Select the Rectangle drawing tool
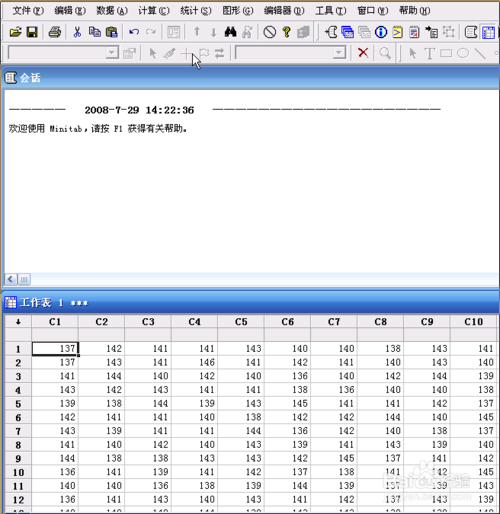Image resolution: width=500 pixels, height=514 pixels. pyautogui.click(x=446, y=53)
